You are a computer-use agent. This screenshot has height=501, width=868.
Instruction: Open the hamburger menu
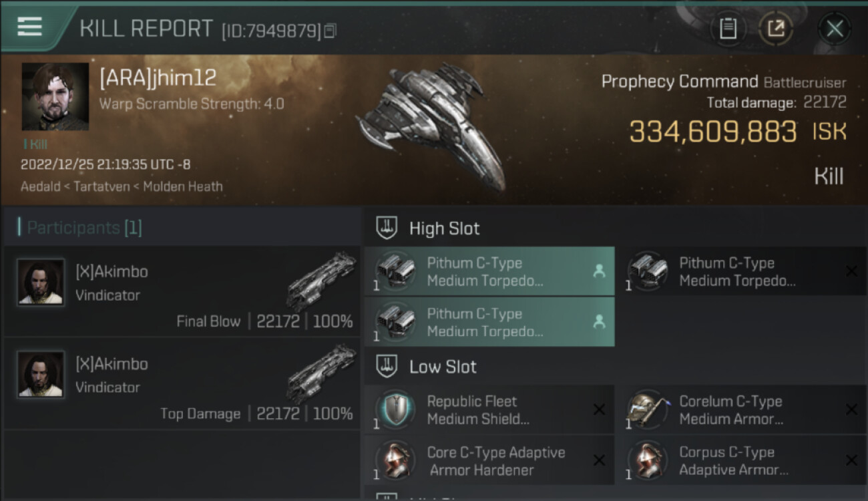pyautogui.click(x=29, y=27)
